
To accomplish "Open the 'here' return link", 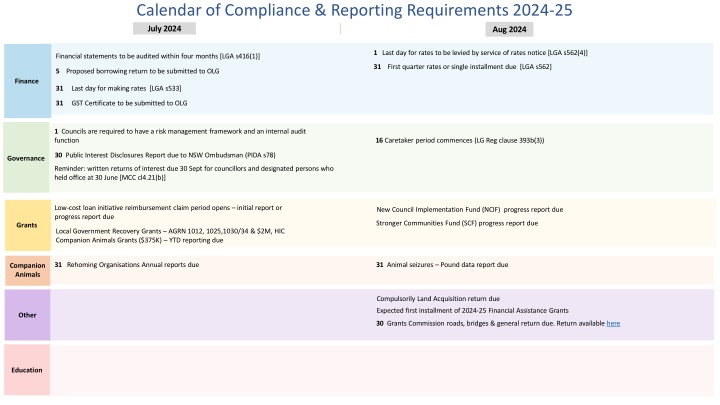I will (613, 323).
